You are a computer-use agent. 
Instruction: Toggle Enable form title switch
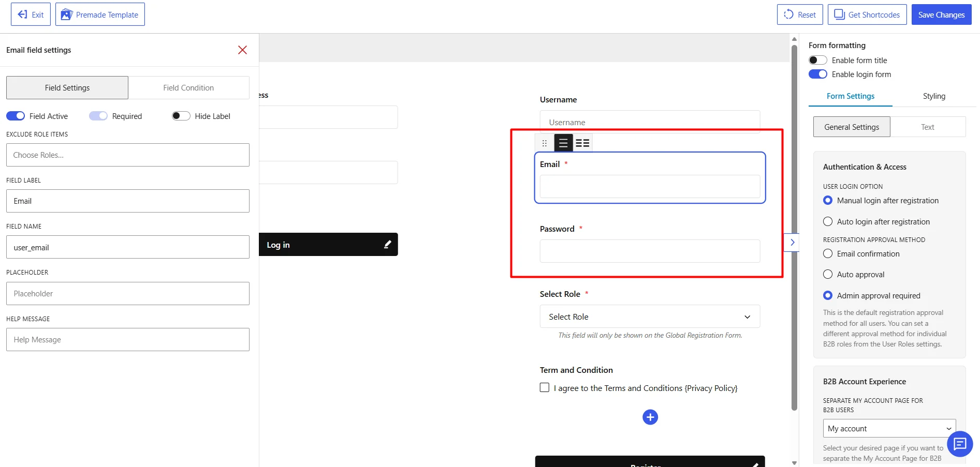coord(818,60)
